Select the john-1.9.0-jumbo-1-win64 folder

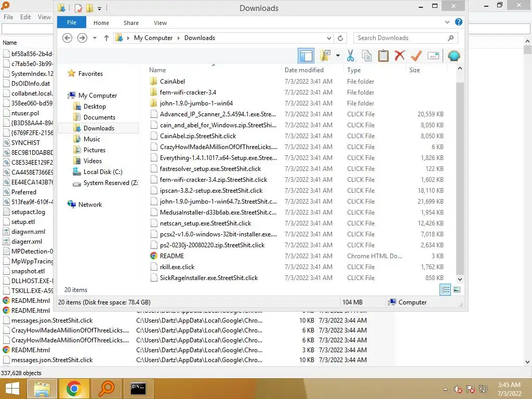pyautogui.click(x=196, y=103)
